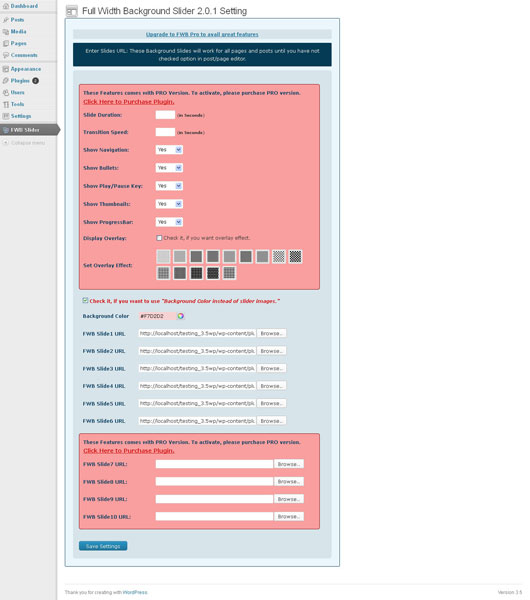Image resolution: width=530 pixels, height=600 pixels.
Task: Open the Background Color picker wheel icon
Action: tap(181, 316)
